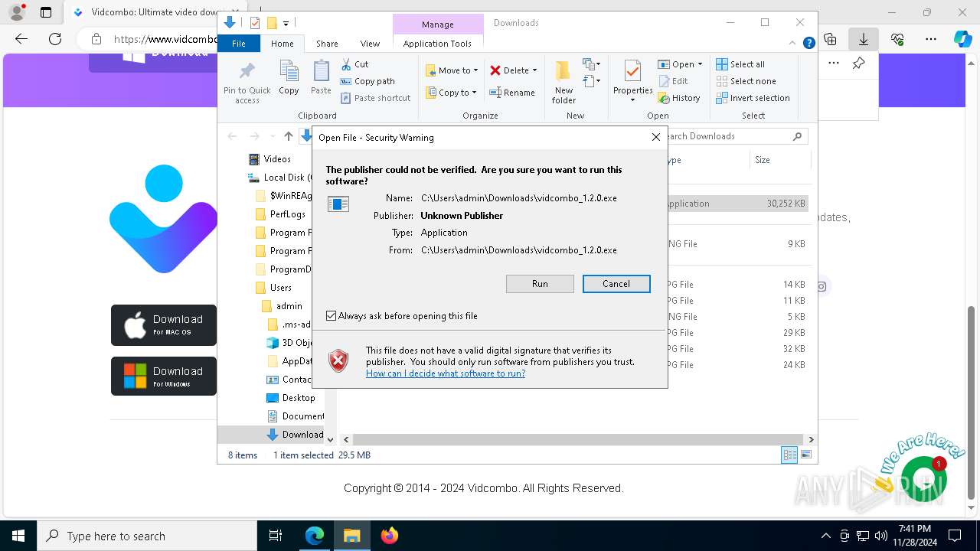
Task: Click the Manage contextual tab
Action: tap(438, 24)
